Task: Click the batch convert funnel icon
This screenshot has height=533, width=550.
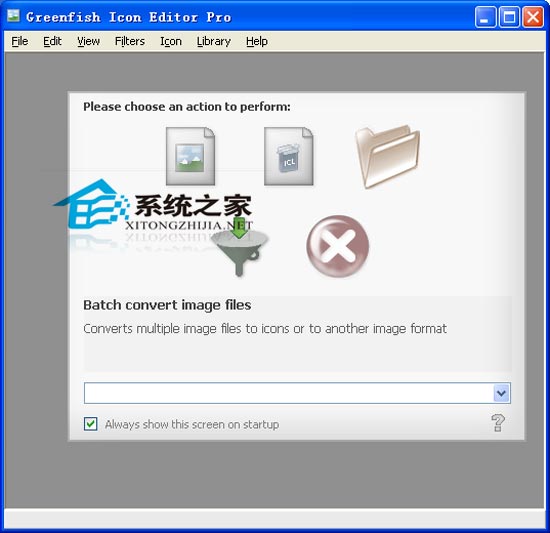Action: tap(239, 247)
